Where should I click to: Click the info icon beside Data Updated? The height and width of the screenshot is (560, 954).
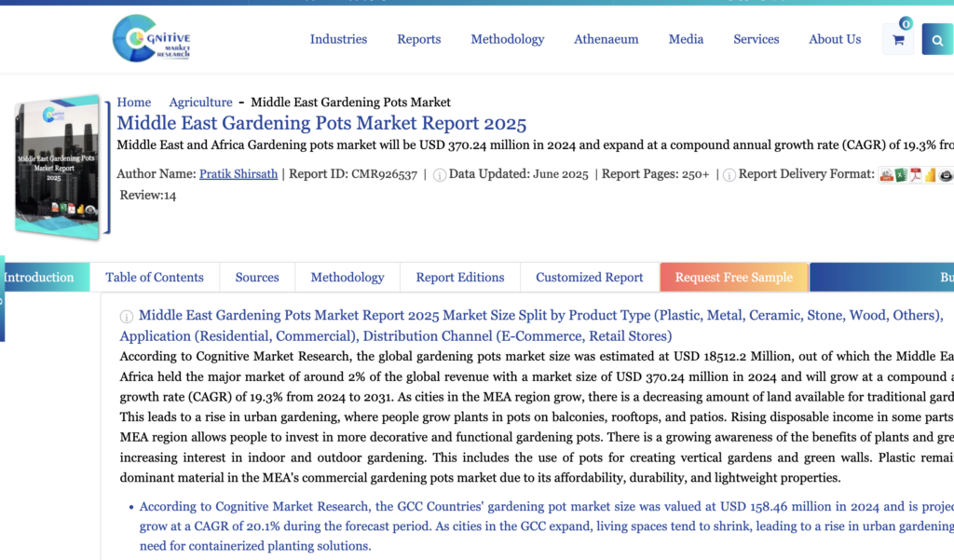pos(440,175)
